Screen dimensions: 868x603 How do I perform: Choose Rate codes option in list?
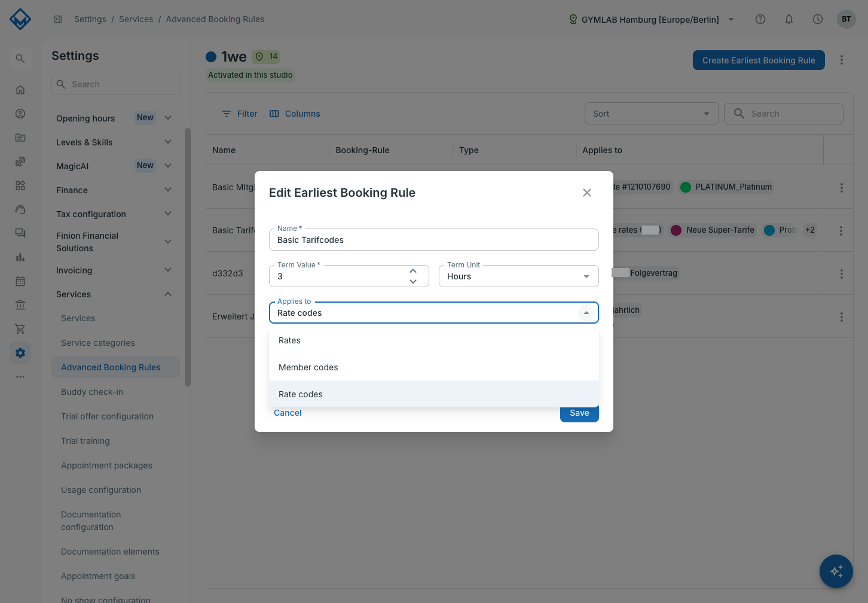pos(434,394)
